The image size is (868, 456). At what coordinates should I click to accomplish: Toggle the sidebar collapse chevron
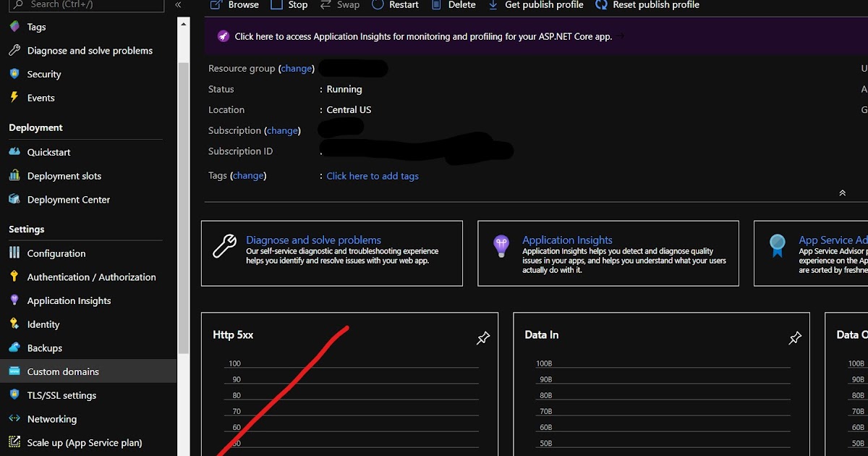[178, 4]
